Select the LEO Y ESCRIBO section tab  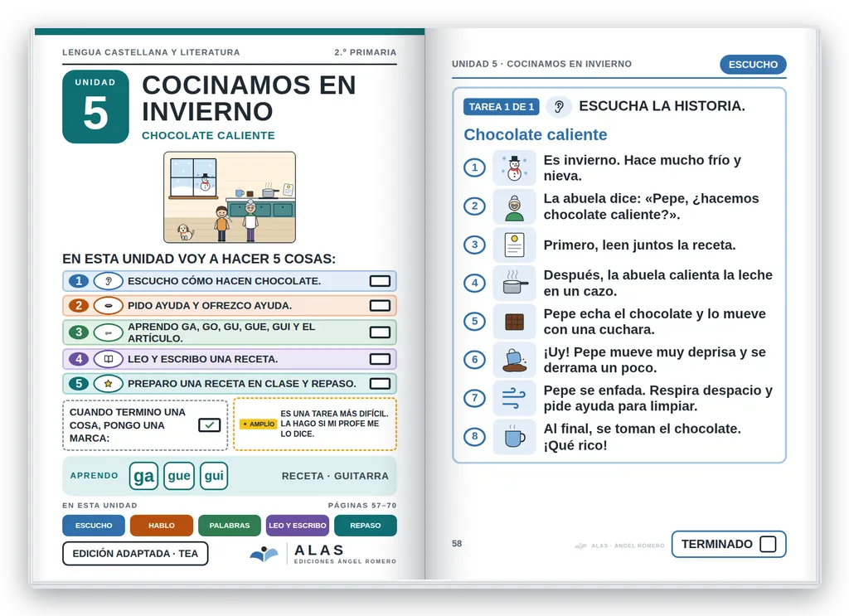(x=298, y=525)
